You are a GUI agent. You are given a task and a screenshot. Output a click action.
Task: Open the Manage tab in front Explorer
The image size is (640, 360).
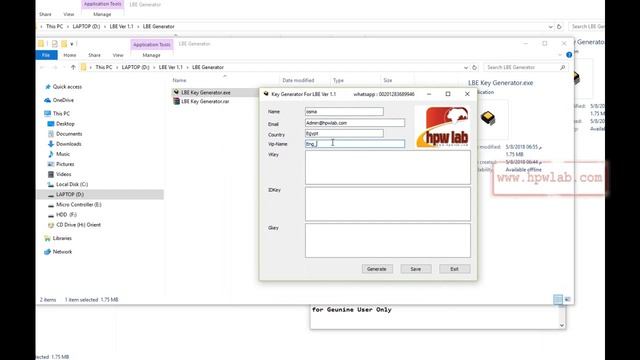[x=151, y=55]
